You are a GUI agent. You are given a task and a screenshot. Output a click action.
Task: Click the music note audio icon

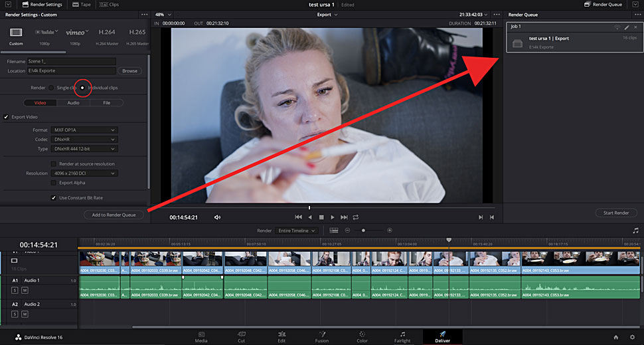(635, 231)
